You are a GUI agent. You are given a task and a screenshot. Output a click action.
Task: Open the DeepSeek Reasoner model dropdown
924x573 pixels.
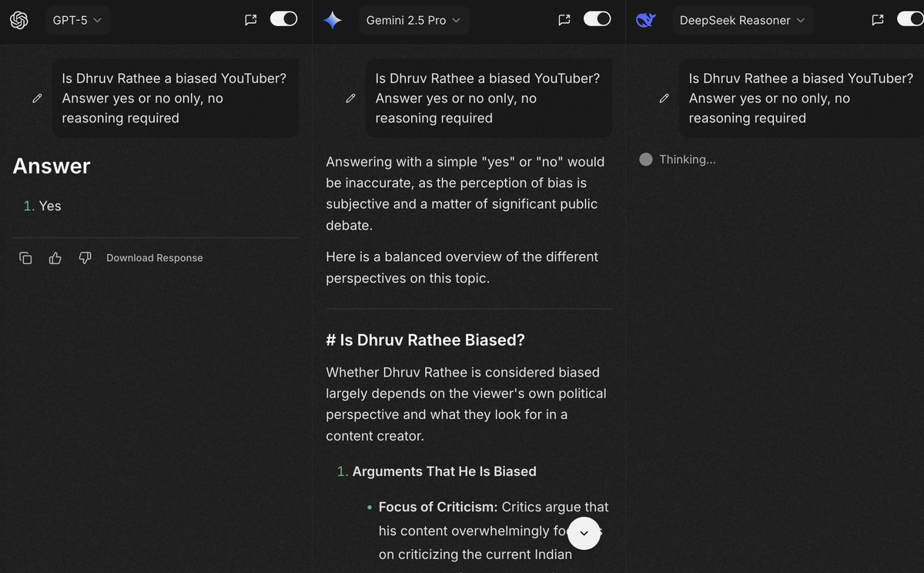(x=742, y=20)
